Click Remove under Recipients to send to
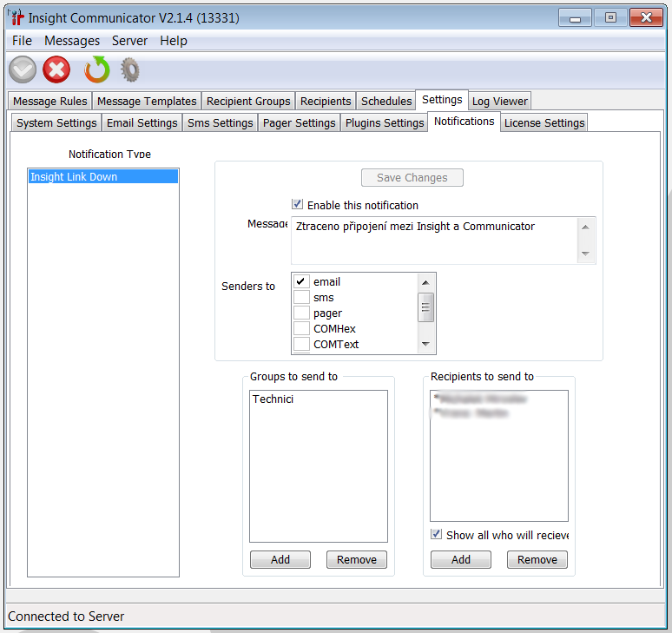 click(x=537, y=560)
